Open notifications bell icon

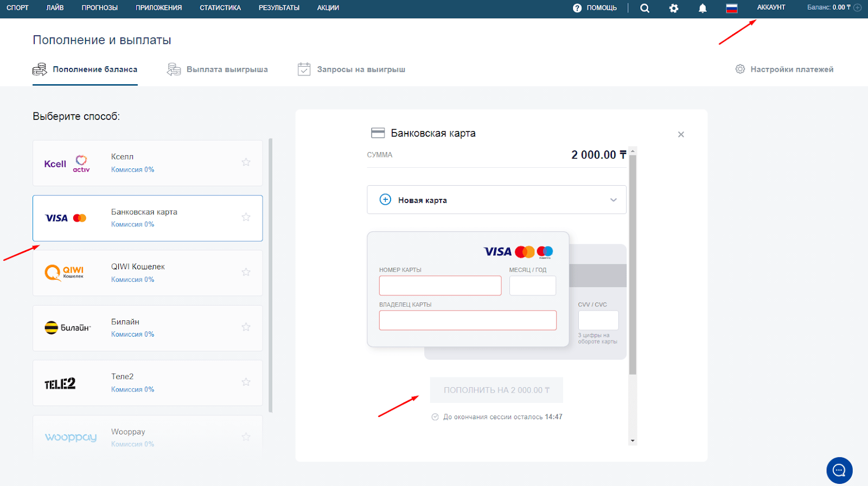(703, 8)
